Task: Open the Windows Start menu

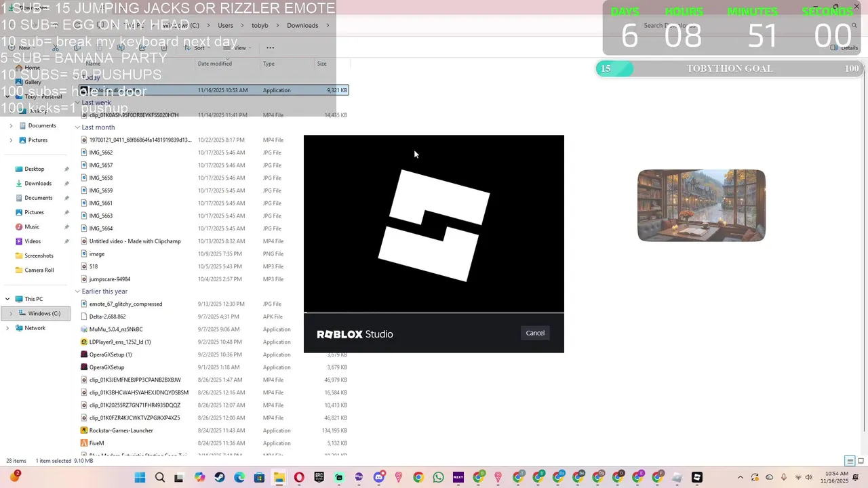Action: tap(140, 478)
